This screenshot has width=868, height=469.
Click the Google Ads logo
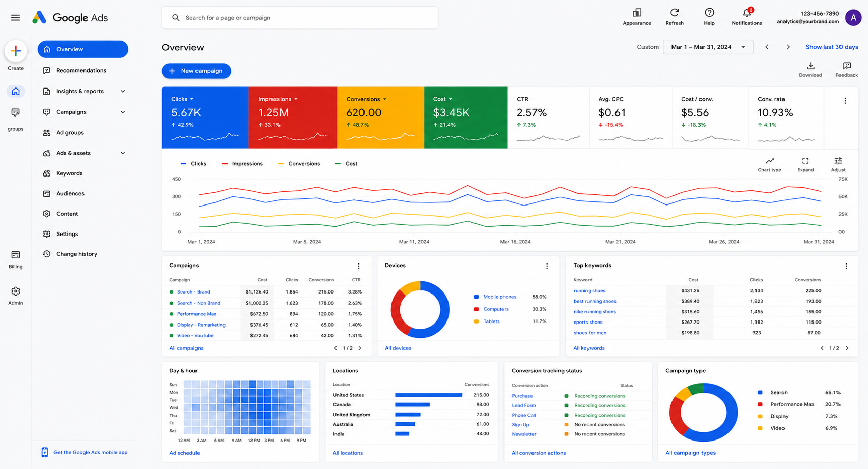pyautogui.click(x=70, y=18)
